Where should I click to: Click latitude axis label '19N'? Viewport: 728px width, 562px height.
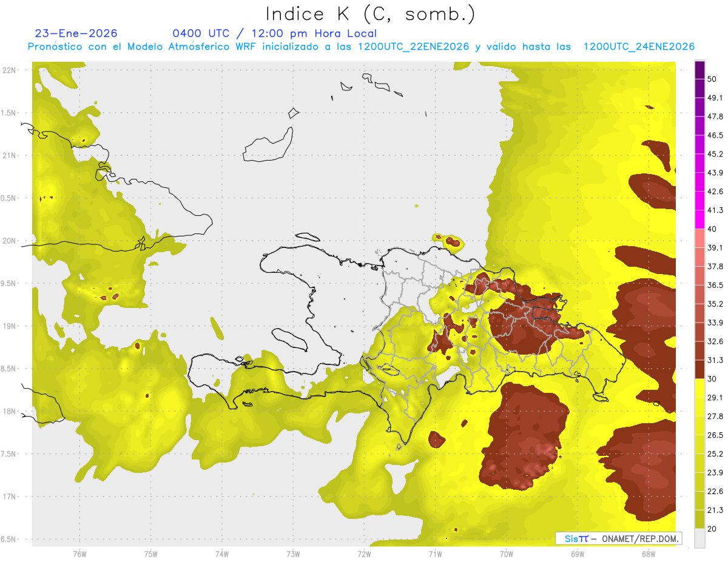click(x=8, y=326)
